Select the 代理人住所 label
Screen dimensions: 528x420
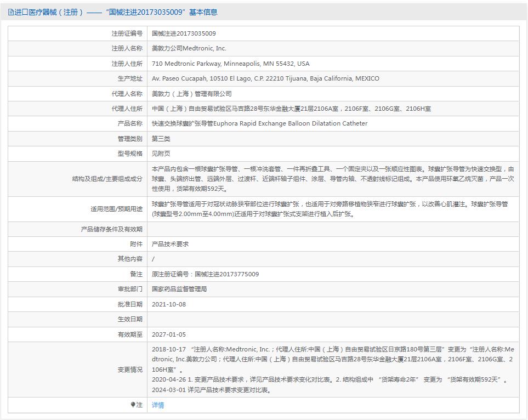coord(127,109)
